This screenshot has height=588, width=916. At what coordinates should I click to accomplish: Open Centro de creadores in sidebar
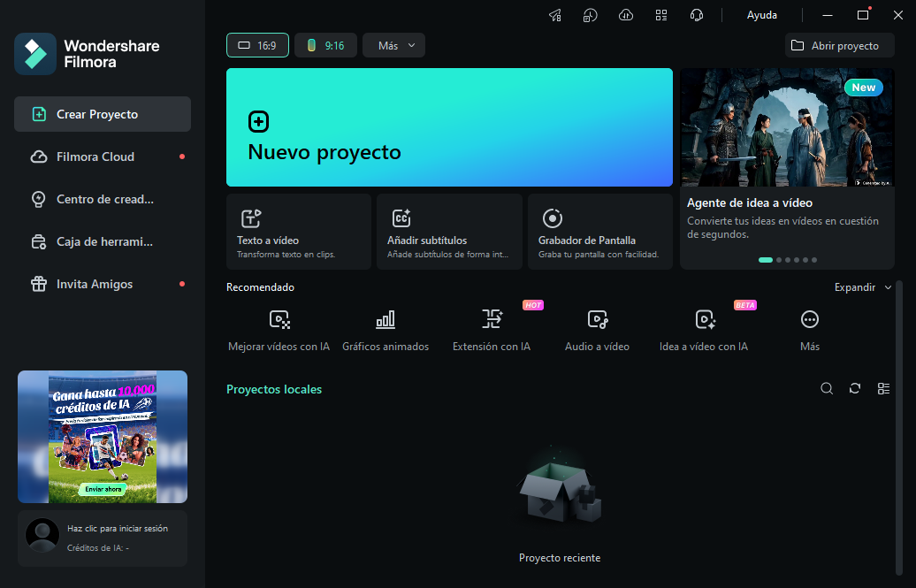(x=103, y=199)
